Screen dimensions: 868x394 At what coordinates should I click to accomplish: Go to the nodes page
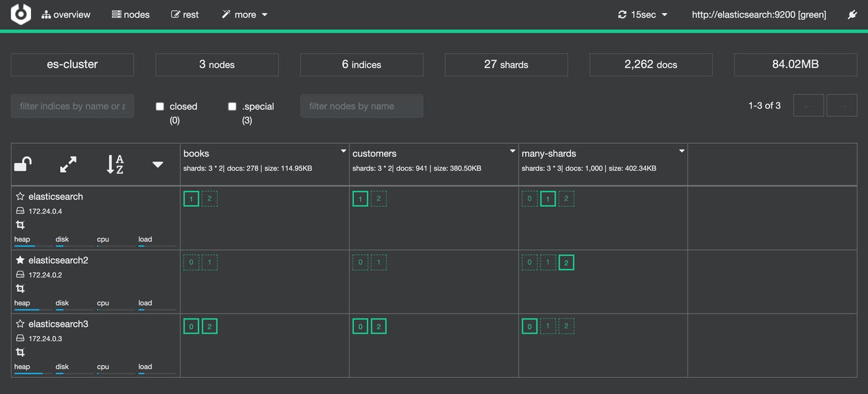(131, 14)
